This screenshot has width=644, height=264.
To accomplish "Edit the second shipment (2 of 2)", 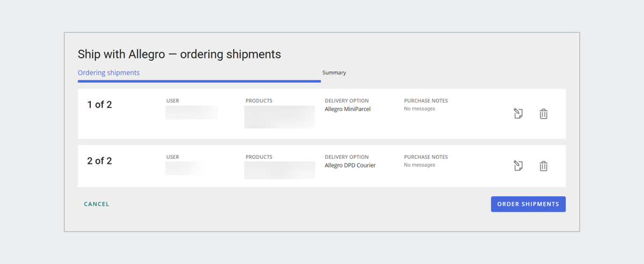I will (x=518, y=166).
